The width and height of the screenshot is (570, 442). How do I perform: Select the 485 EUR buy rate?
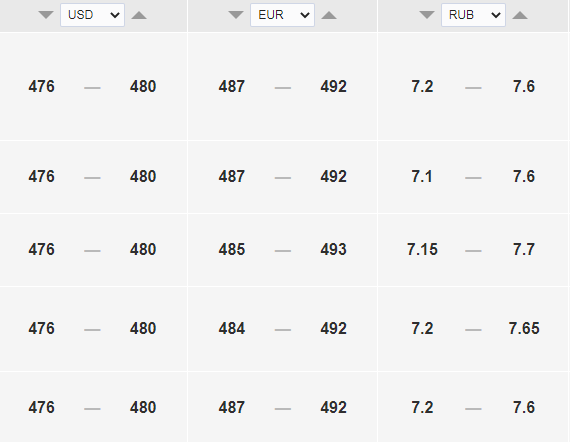coord(232,249)
